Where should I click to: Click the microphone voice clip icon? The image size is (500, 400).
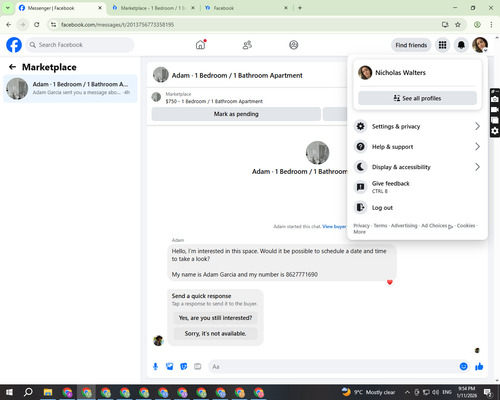(x=155, y=367)
